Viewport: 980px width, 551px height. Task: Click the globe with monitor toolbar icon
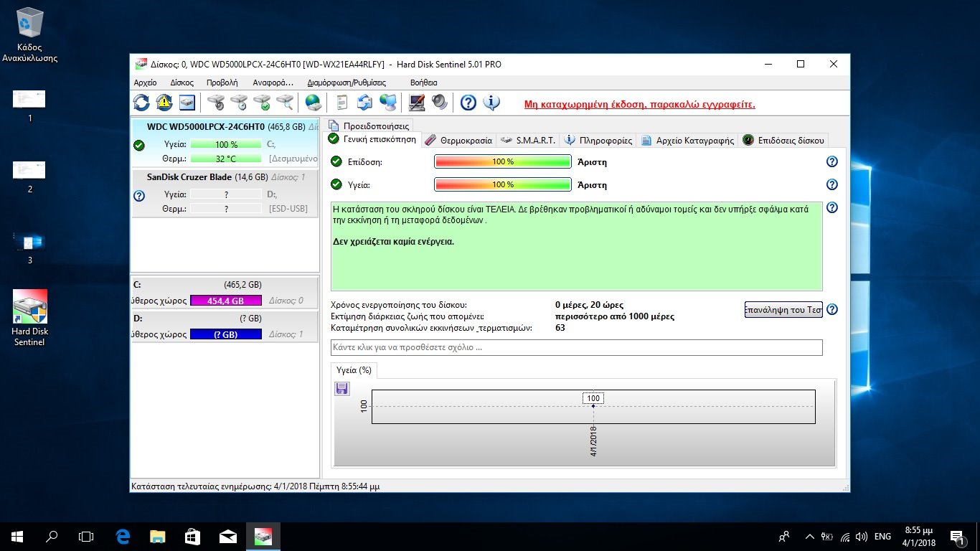pos(388,103)
